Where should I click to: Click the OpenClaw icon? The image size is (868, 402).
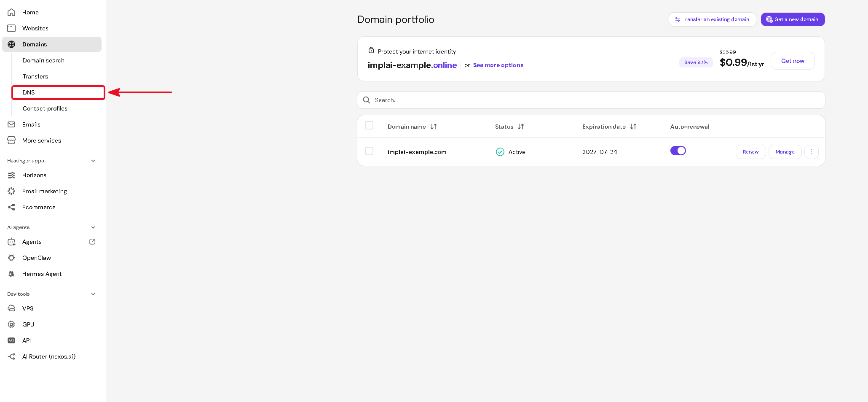[x=11, y=258]
